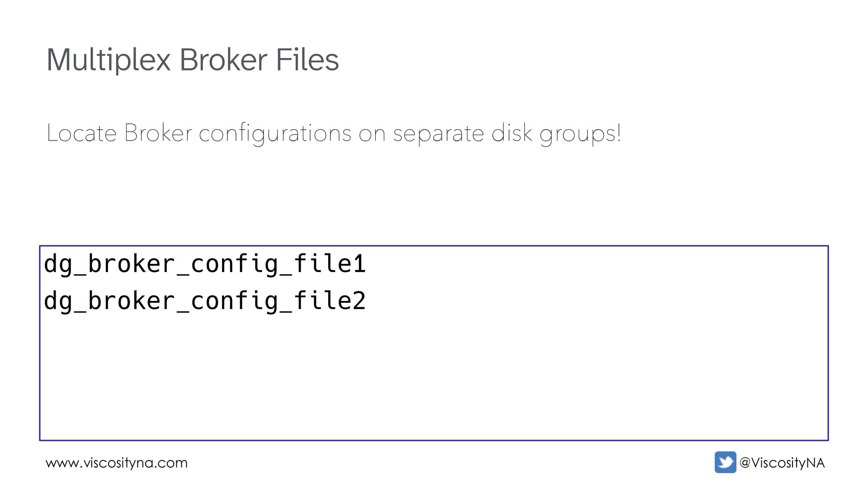Open the www.viscosityna.com link

point(117,463)
